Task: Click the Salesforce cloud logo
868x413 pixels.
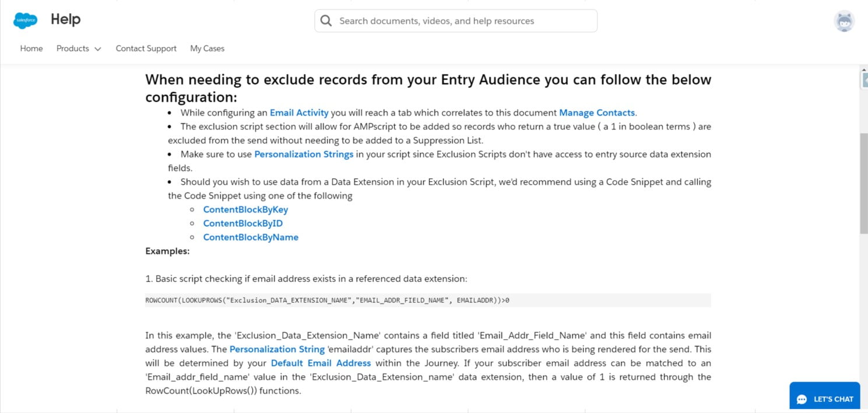Action: 25,20
